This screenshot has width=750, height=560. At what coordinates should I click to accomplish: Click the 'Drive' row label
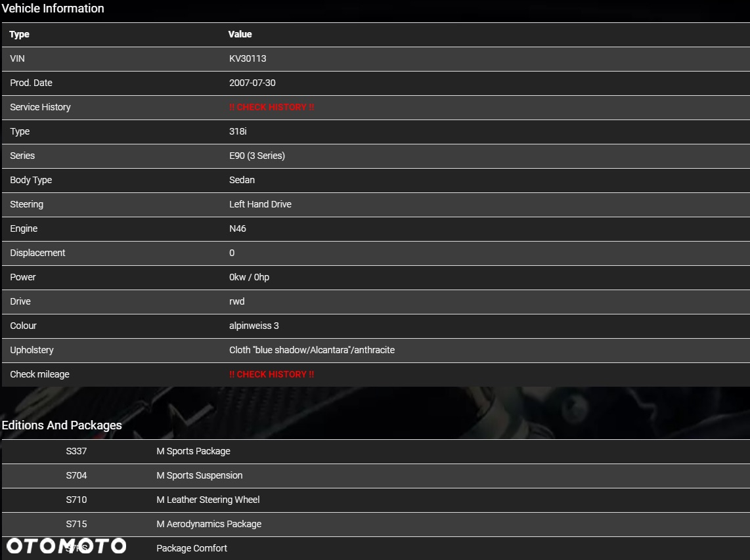pyautogui.click(x=20, y=302)
